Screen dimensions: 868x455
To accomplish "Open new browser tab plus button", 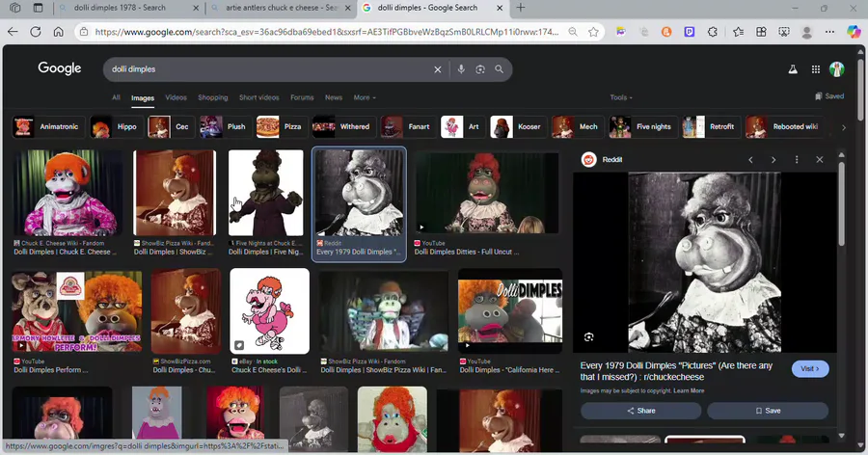I will coord(521,8).
